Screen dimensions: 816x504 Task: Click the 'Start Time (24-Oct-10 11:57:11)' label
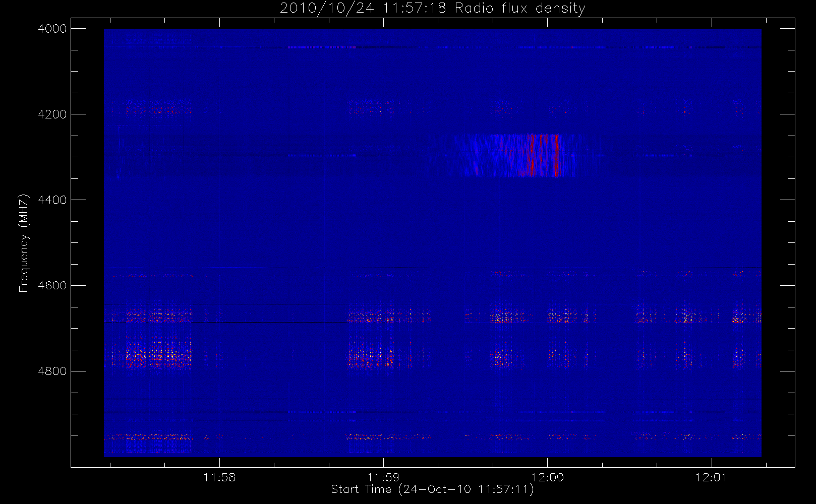click(x=432, y=489)
